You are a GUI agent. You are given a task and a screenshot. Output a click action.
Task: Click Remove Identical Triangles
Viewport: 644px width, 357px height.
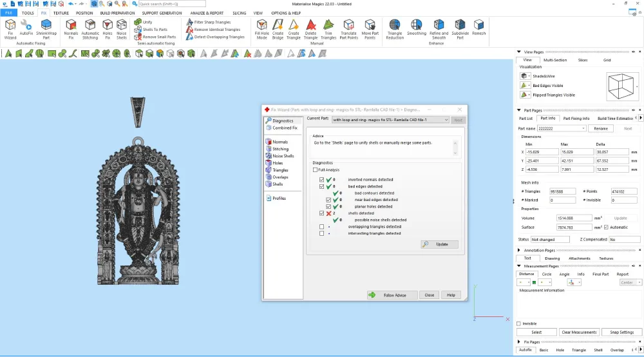(x=213, y=30)
